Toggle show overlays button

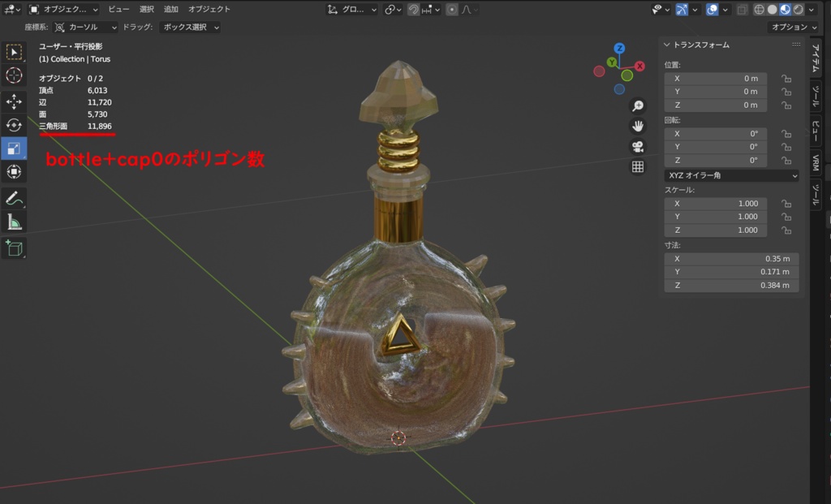click(x=713, y=10)
